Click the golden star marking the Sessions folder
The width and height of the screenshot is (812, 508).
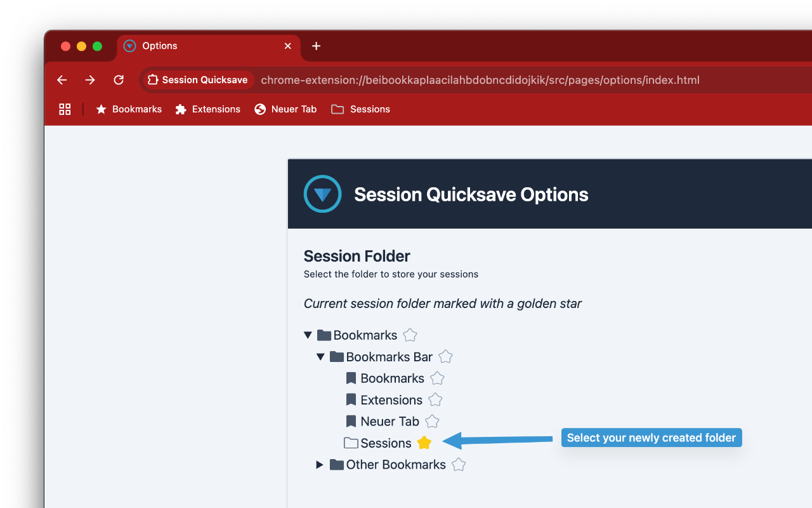click(x=424, y=443)
